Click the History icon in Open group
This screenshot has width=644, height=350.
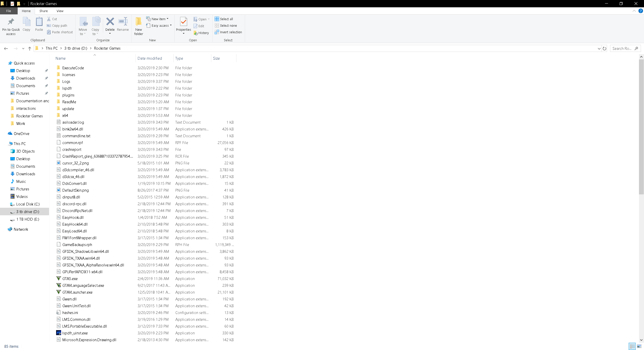pos(201,33)
